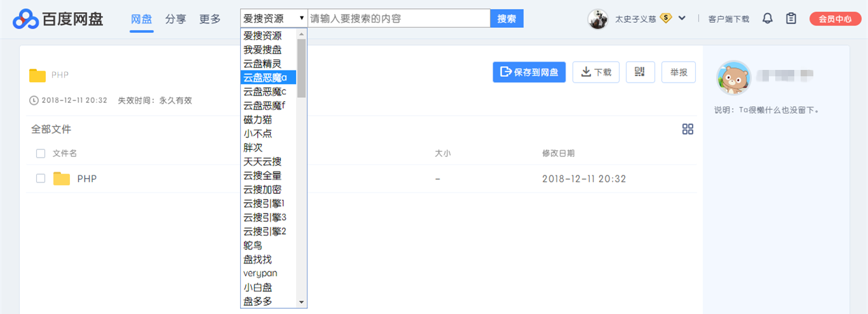Screen dimensions: 868x314
Task: Select 云搜引擎2 option
Action: (x=269, y=231)
